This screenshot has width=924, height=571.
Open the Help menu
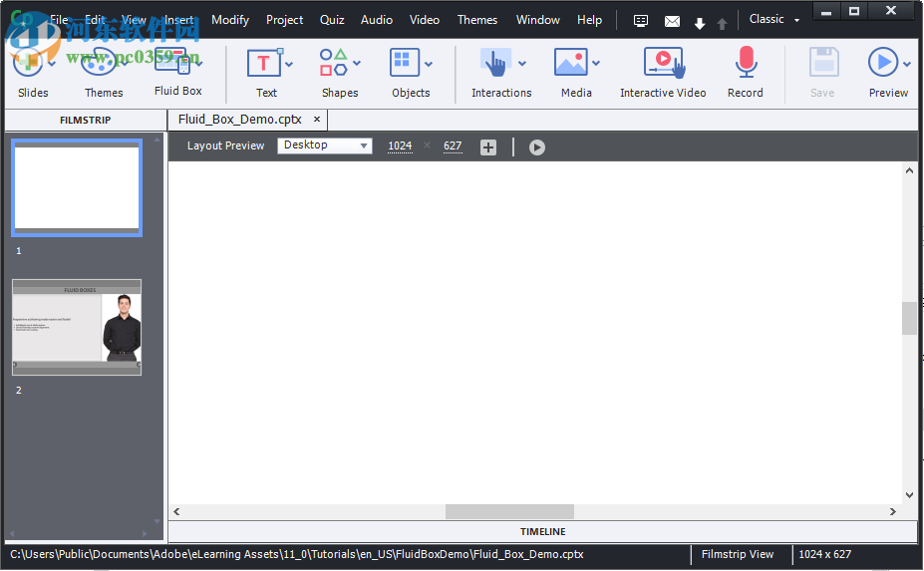pos(589,20)
